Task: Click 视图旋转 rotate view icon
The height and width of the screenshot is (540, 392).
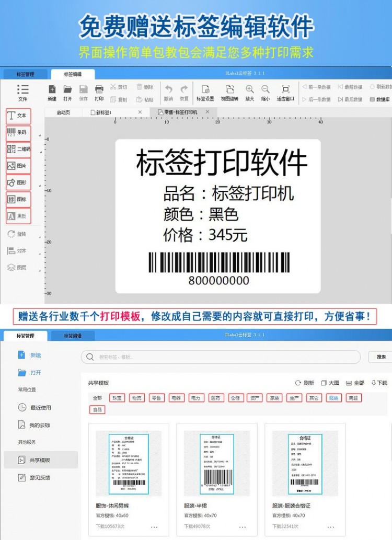Action: click(x=229, y=93)
